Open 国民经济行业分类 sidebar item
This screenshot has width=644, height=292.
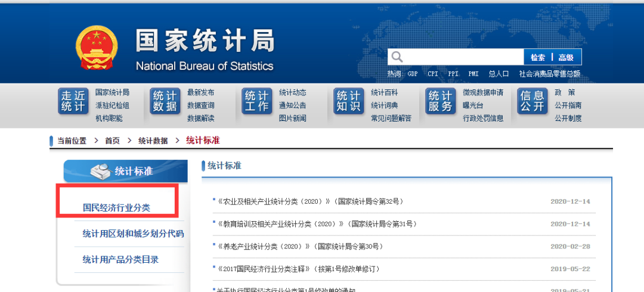[117, 208]
